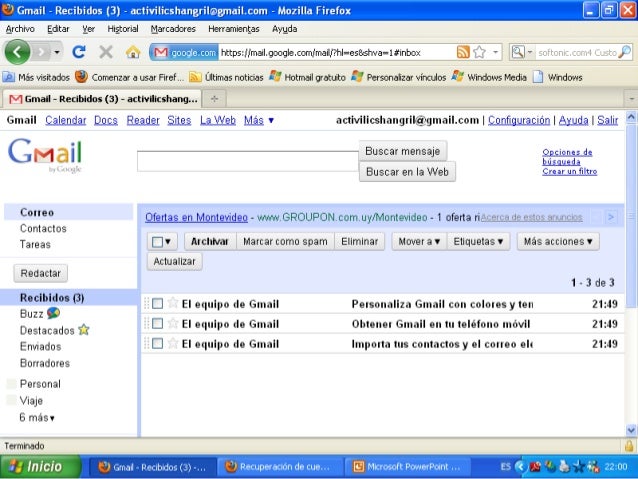The height and width of the screenshot is (479, 638).
Task: Expand the Etiquetas dropdown
Action: pos(478,241)
